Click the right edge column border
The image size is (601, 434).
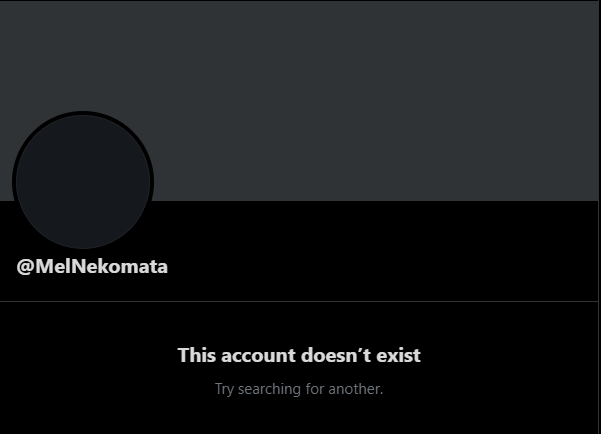click(599, 217)
